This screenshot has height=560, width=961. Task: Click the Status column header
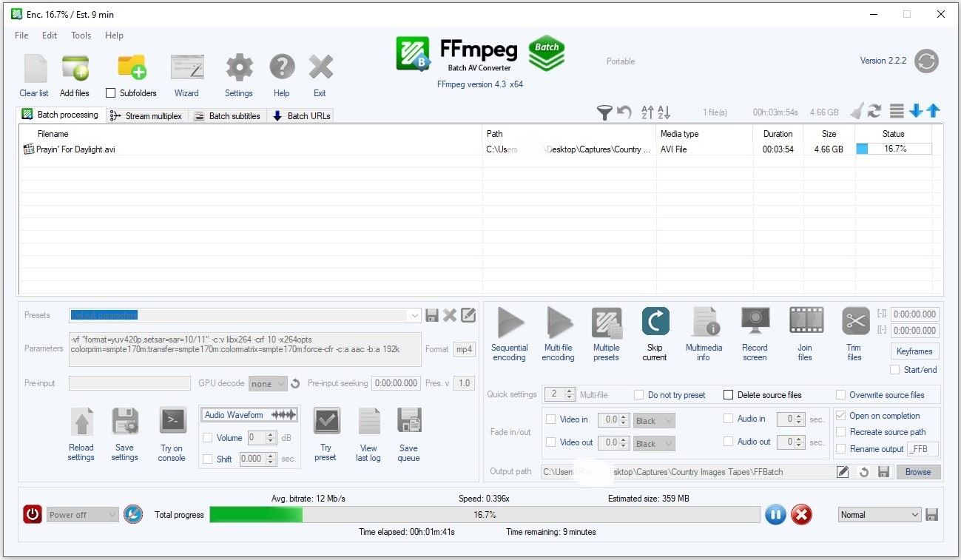click(x=893, y=134)
